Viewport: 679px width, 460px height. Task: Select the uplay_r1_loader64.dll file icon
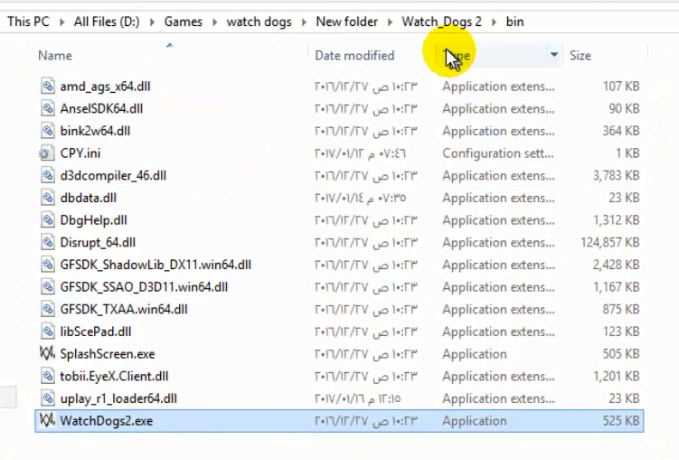pyautogui.click(x=48, y=398)
